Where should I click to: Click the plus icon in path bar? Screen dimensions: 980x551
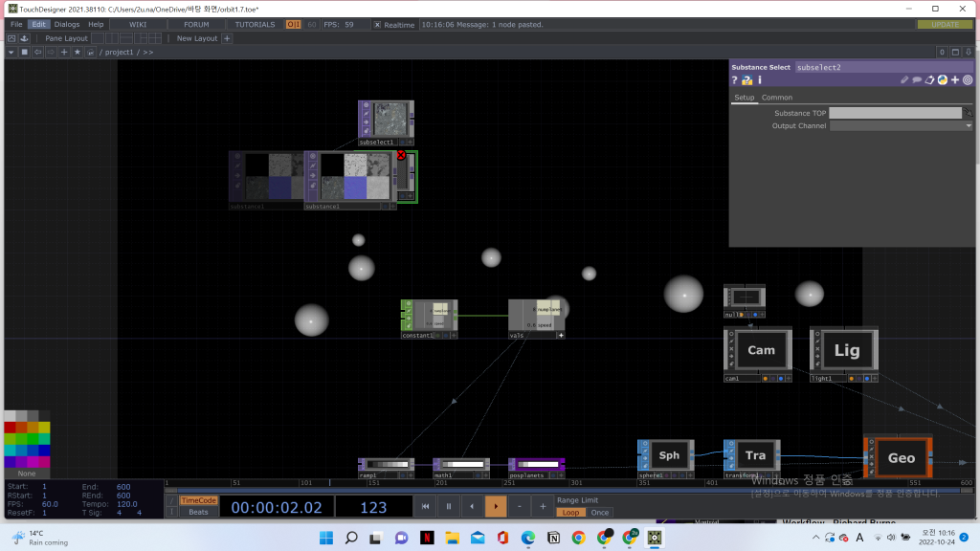coord(64,52)
